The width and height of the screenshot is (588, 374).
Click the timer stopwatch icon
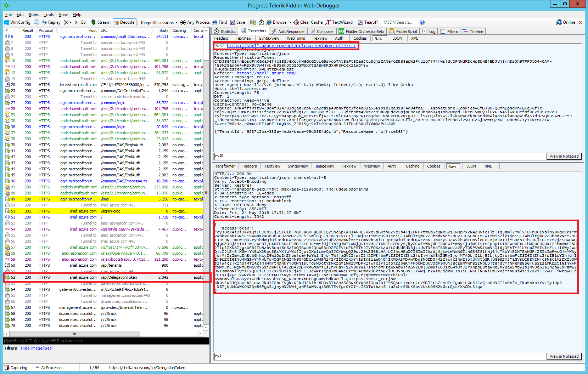[x=261, y=22]
